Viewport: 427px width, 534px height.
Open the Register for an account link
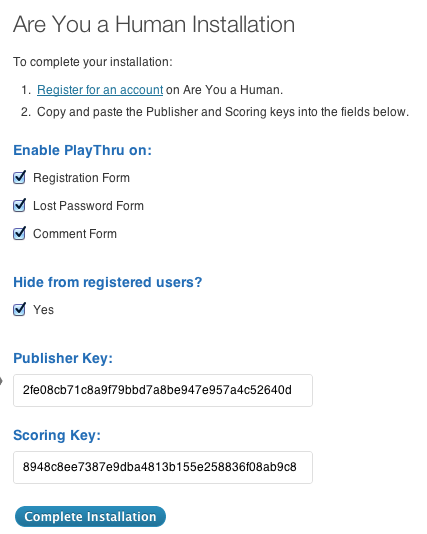coord(100,90)
